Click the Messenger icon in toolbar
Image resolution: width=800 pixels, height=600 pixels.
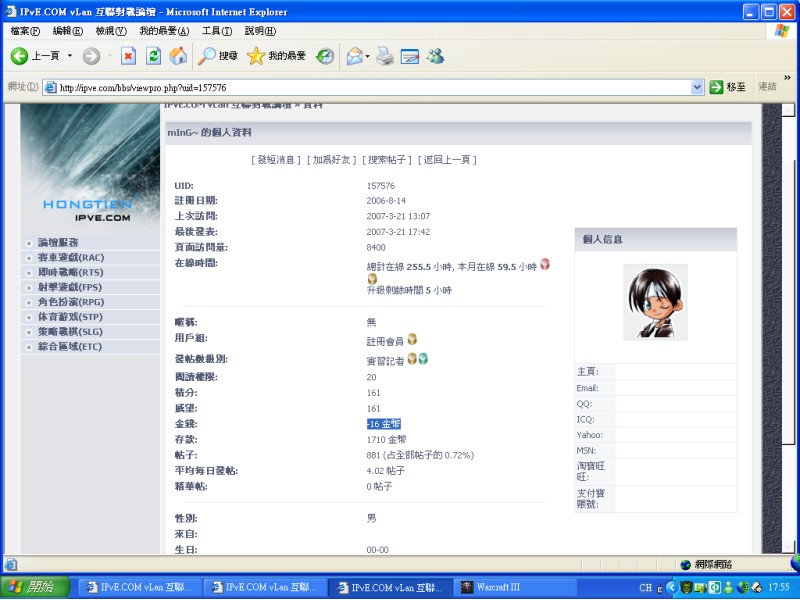[435, 57]
